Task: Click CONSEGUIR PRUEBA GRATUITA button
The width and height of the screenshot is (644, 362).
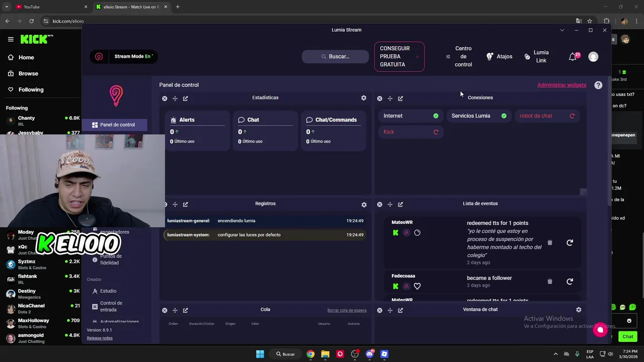Action: click(399, 56)
